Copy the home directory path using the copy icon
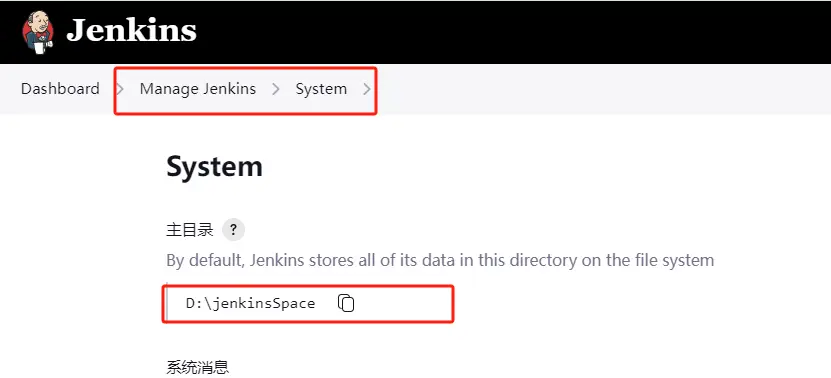The height and width of the screenshot is (378, 831). 346,303
